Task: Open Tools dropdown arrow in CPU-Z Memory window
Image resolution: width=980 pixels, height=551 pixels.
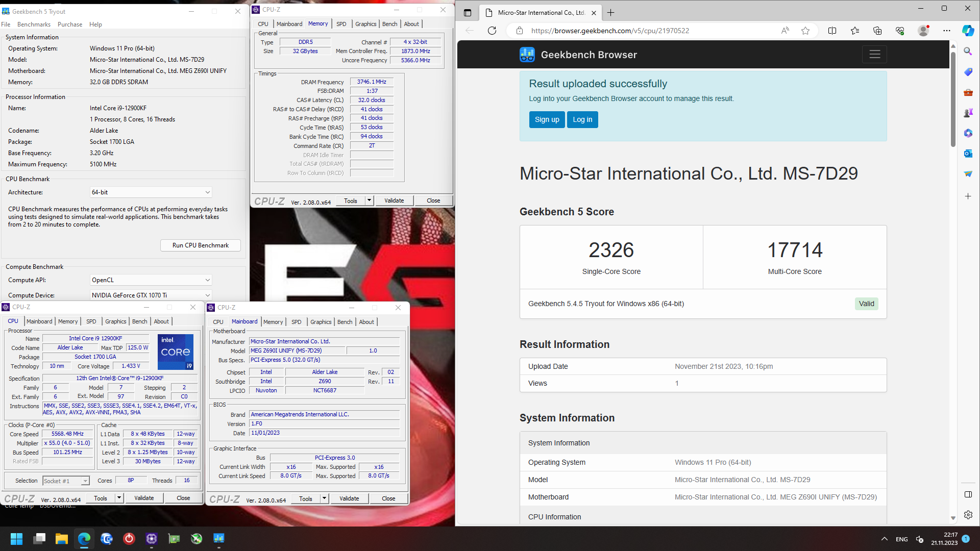Action: tap(369, 201)
